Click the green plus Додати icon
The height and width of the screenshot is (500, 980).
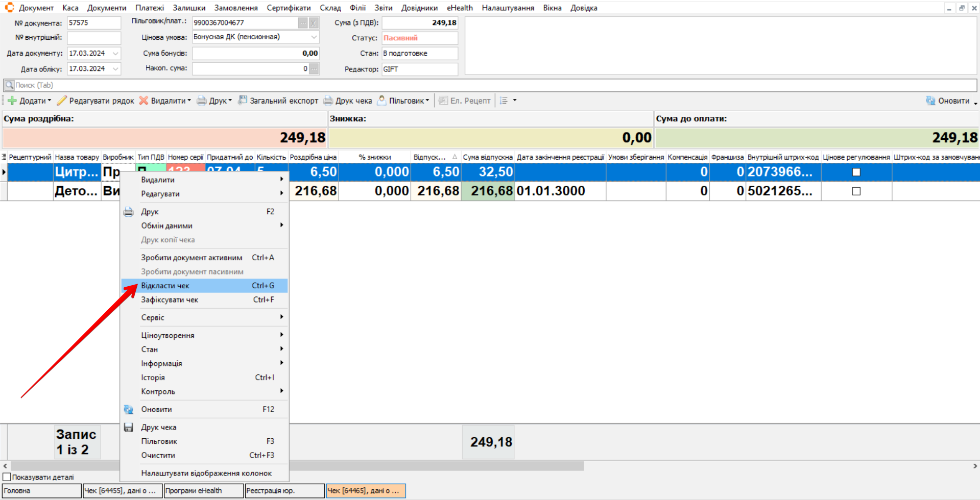pos(12,101)
